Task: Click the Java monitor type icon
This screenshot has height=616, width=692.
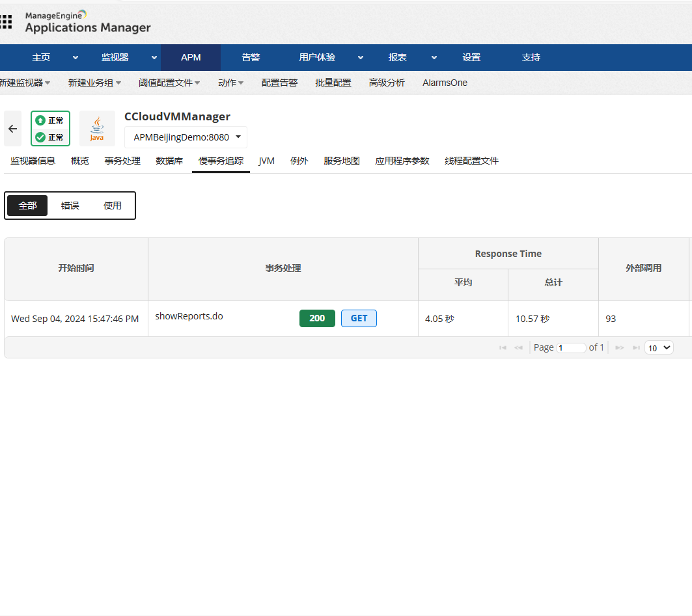Action: pyautogui.click(x=97, y=128)
